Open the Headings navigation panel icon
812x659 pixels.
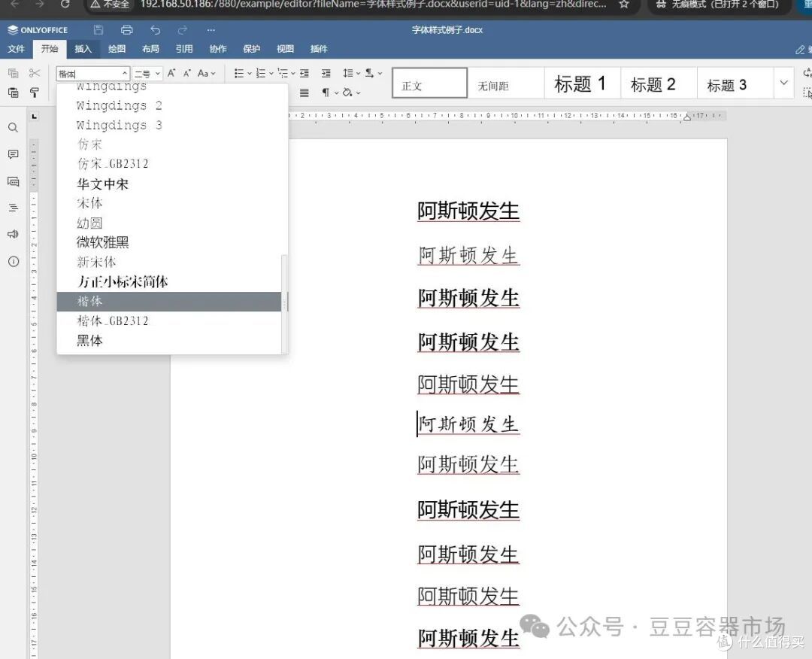[x=14, y=208]
